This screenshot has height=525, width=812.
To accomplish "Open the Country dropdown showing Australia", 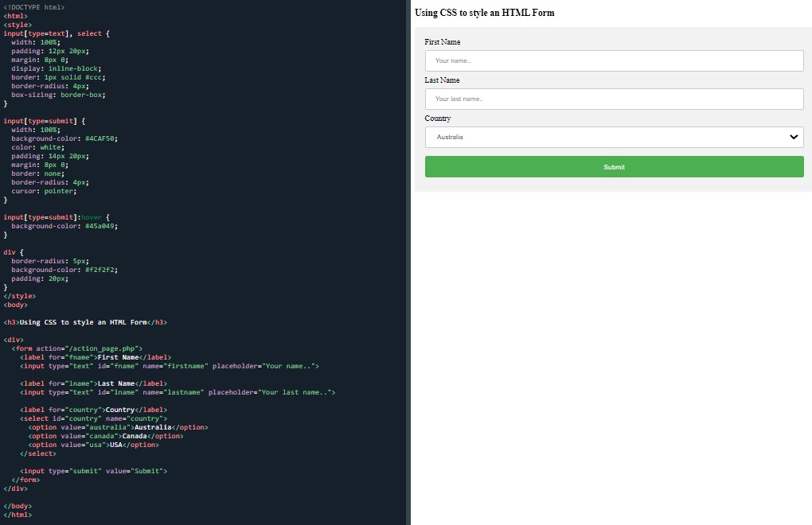I will pos(613,137).
